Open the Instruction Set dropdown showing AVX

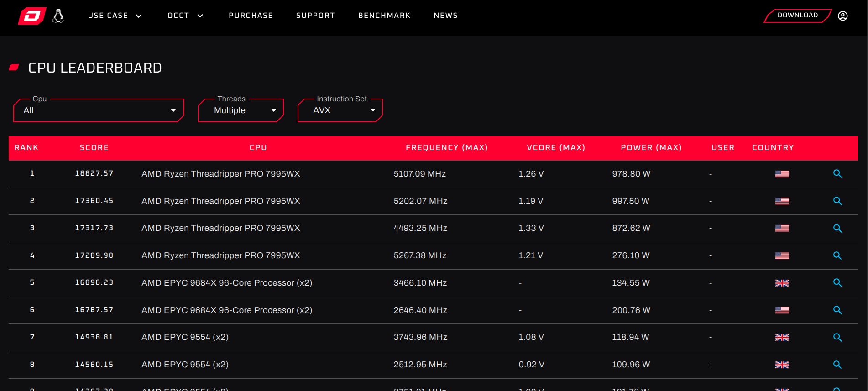(340, 110)
